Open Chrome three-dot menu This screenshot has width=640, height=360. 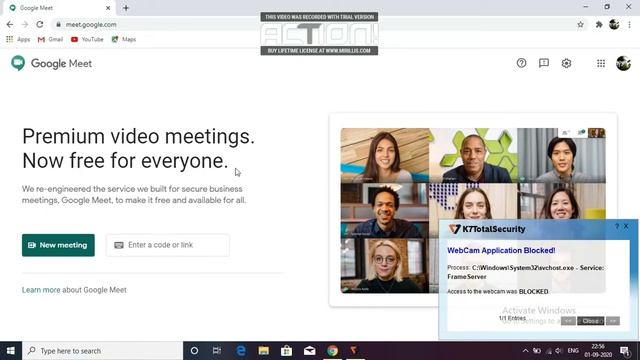629,24
